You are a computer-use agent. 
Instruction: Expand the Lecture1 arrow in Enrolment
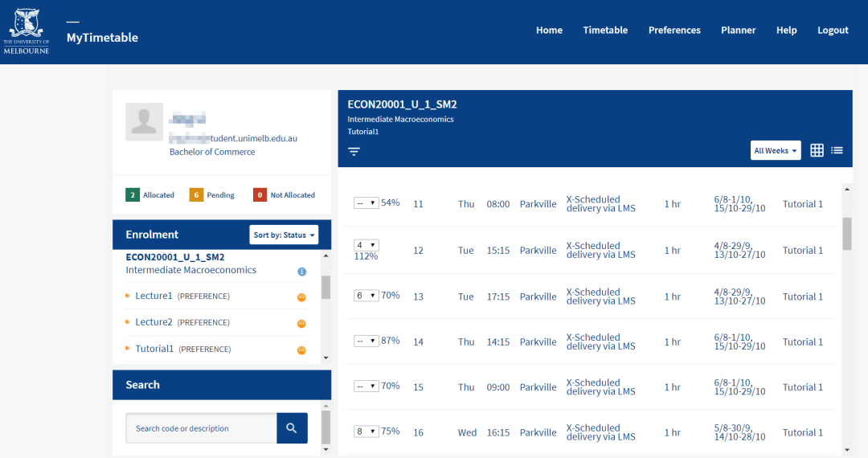(128, 296)
